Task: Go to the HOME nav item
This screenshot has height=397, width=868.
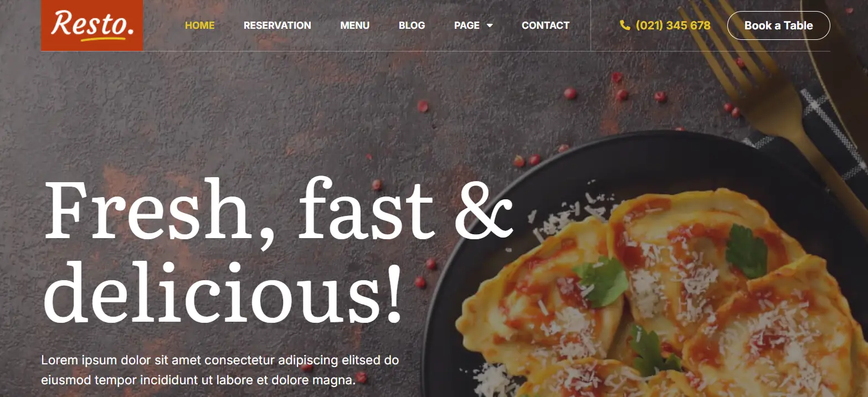Action: [199, 25]
